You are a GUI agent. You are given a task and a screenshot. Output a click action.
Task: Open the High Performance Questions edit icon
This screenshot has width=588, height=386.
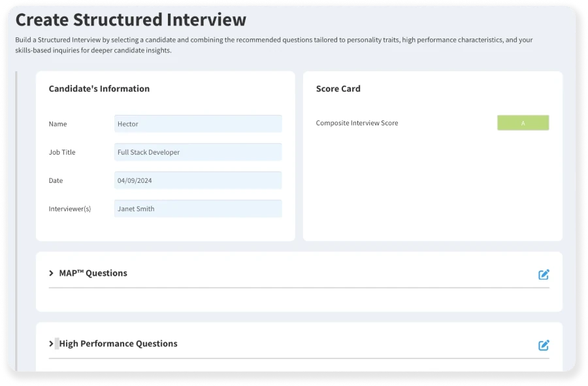tap(544, 345)
